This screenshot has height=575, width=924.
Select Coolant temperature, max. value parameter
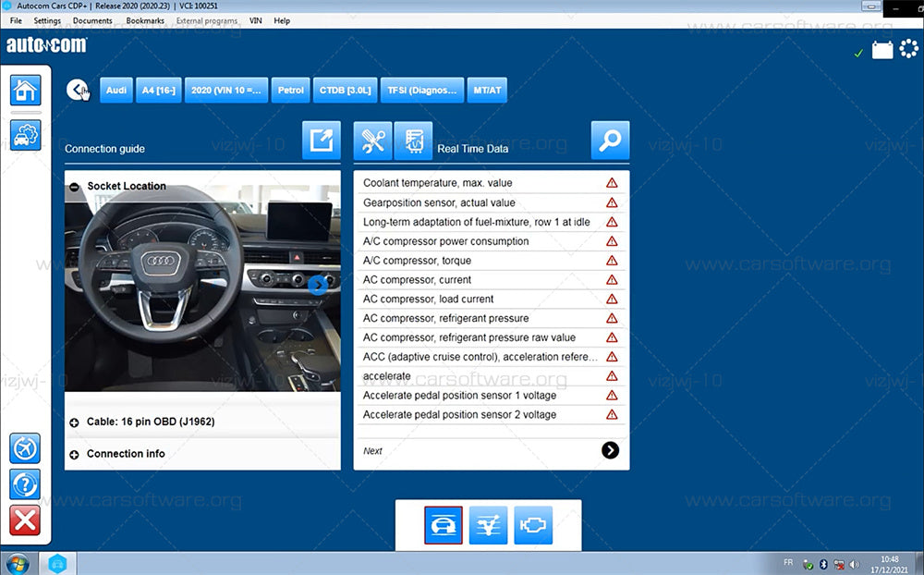point(492,183)
